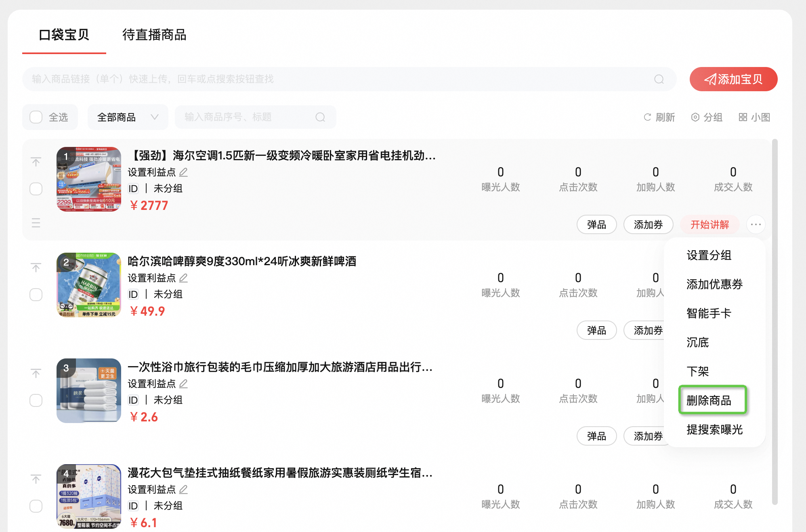Click 弹品 button for 一次性浴巾 item
The image size is (806, 532).
click(x=596, y=436)
